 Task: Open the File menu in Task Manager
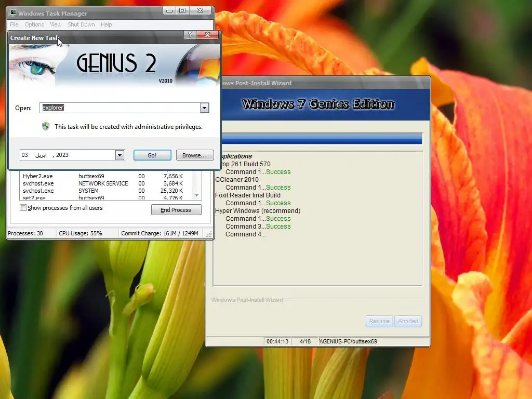pyautogui.click(x=14, y=24)
